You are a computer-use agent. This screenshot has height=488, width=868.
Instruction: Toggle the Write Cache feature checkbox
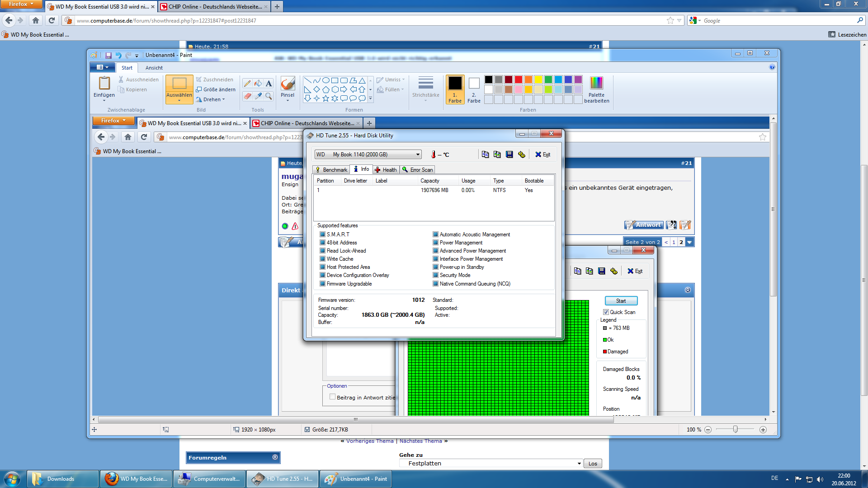(323, 259)
